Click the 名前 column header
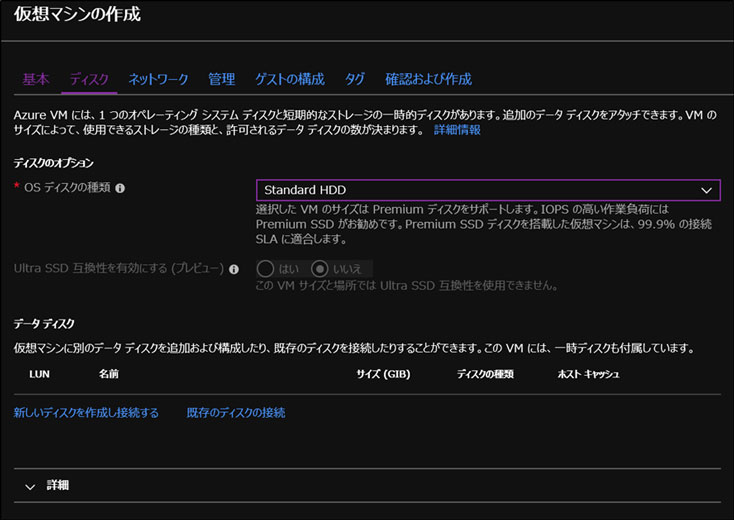This screenshot has width=734, height=520. click(x=109, y=374)
